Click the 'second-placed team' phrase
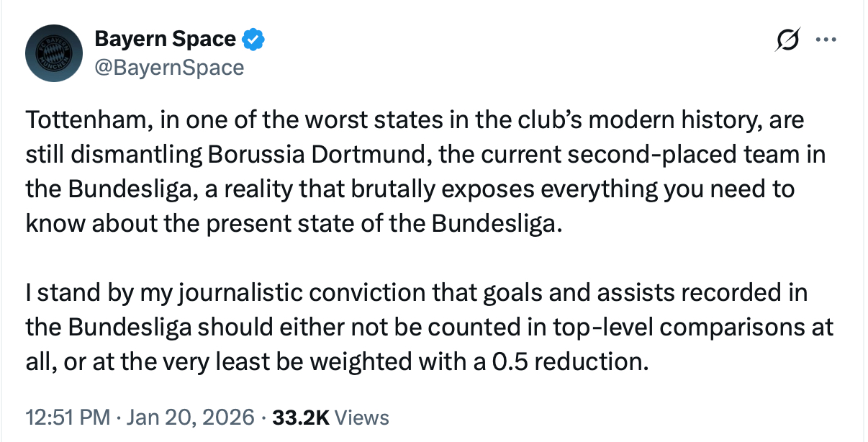Image resolution: width=868 pixels, height=442 pixels. (x=646, y=154)
